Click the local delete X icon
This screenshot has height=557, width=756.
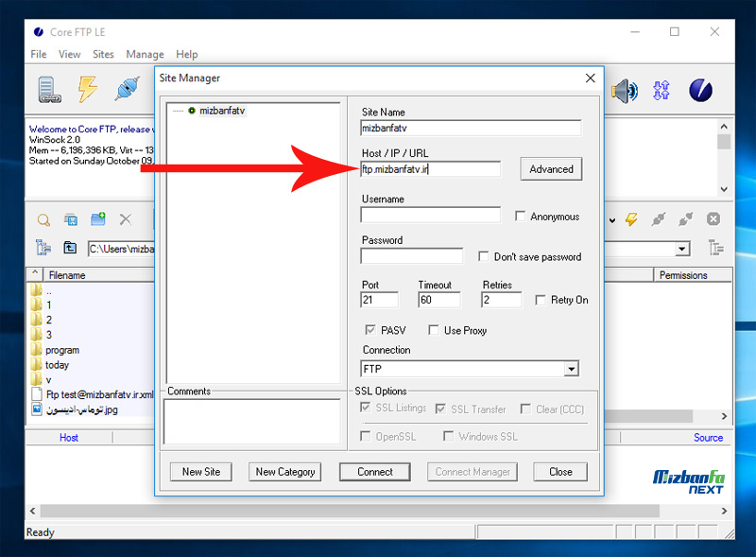coord(126,219)
